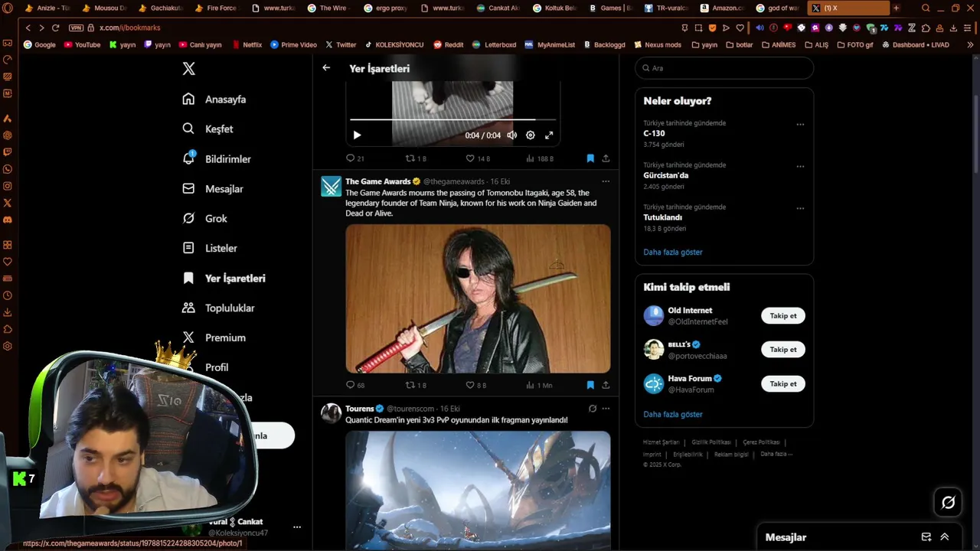This screenshot has height=551, width=980.
Task: Open the Tourens post video thumbnail
Action: pyautogui.click(x=478, y=491)
